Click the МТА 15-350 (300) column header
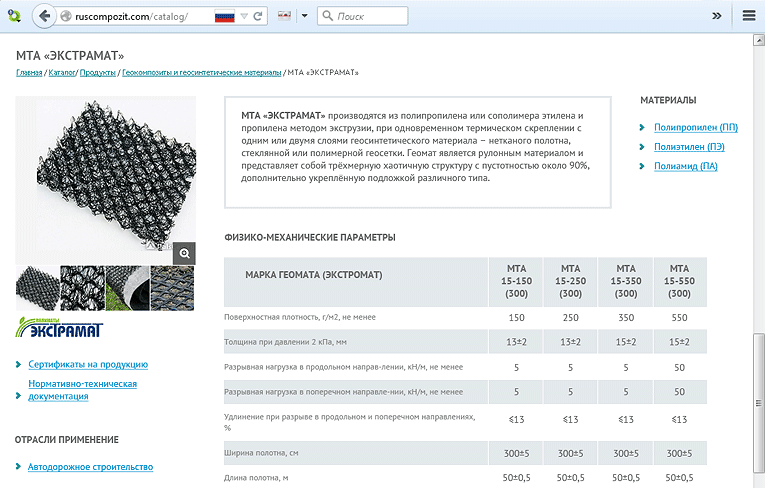The image size is (765, 488). [625, 281]
